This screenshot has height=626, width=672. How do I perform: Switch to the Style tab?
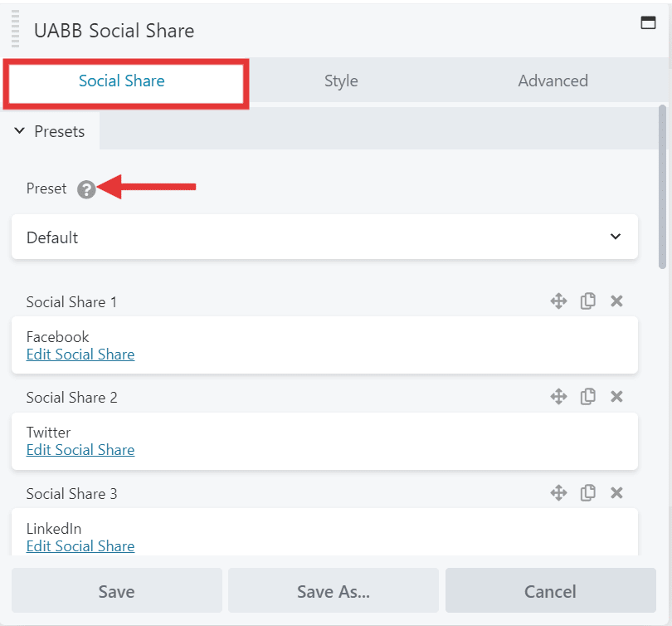pyautogui.click(x=341, y=81)
